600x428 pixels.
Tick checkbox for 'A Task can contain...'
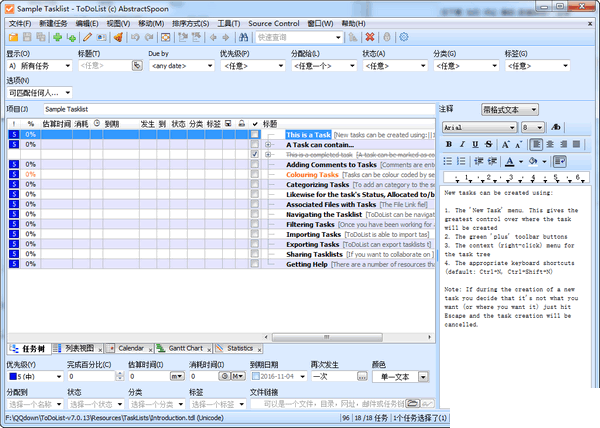254,145
